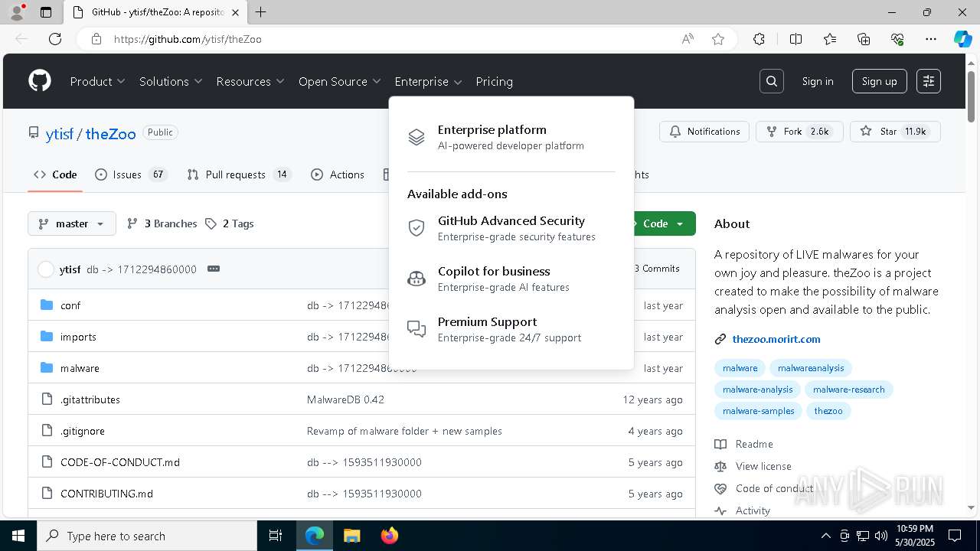980x551 pixels.
Task: Open the ytisf owner link
Action: (60, 134)
